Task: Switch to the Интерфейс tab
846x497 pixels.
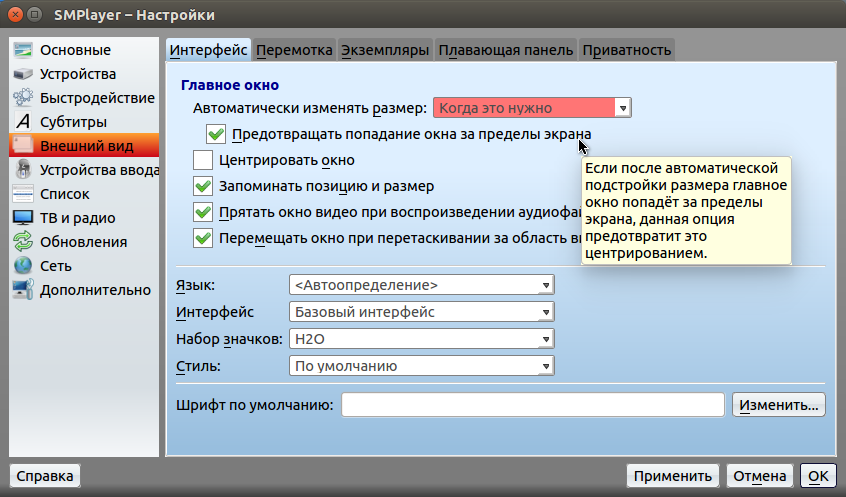Action: point(208,50)
